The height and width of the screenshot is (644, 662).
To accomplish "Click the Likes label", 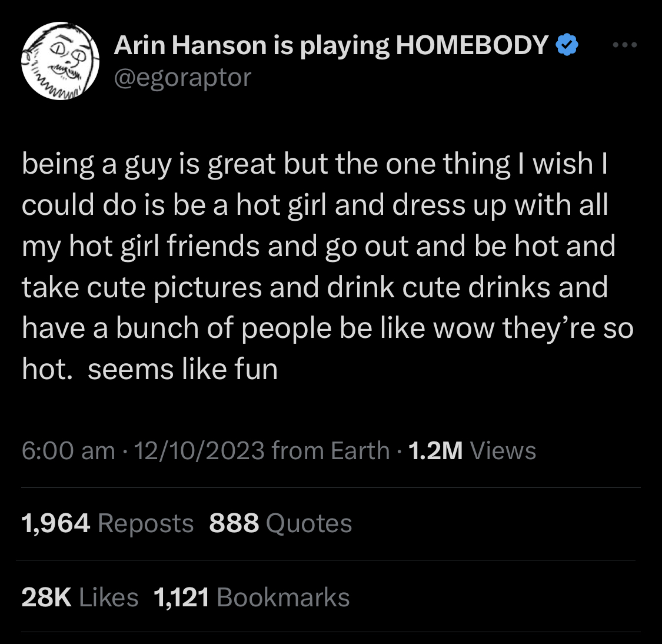I will (x=108, y=597).
